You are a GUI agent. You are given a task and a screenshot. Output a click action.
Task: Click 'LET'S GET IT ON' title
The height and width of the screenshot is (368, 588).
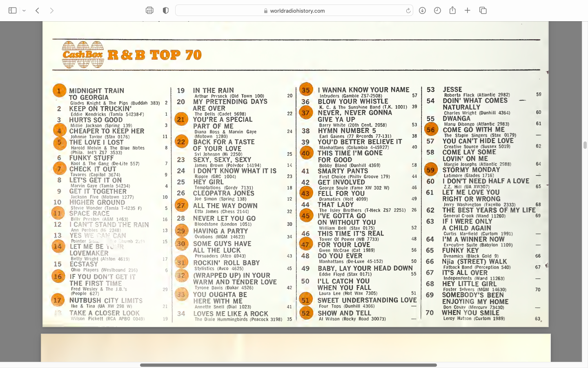(x=95, y=180)
